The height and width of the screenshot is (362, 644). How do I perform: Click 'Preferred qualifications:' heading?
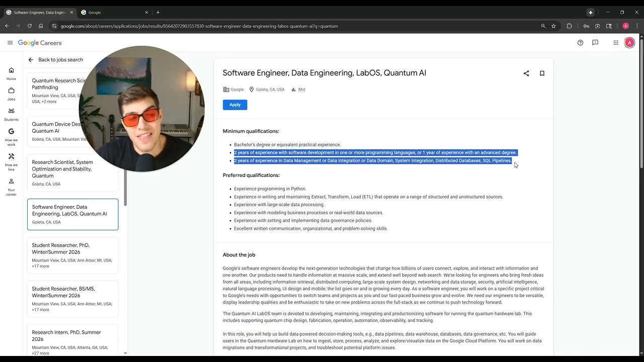(251, 175)
